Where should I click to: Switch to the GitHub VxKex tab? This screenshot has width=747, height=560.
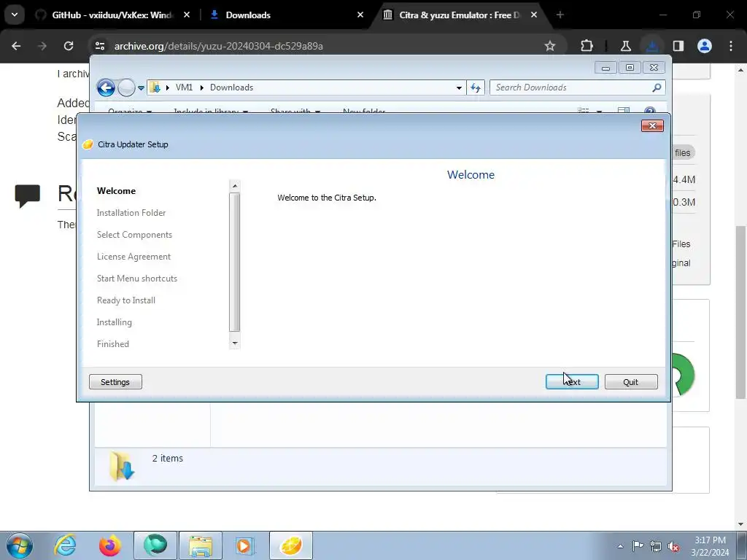(112, 15)
